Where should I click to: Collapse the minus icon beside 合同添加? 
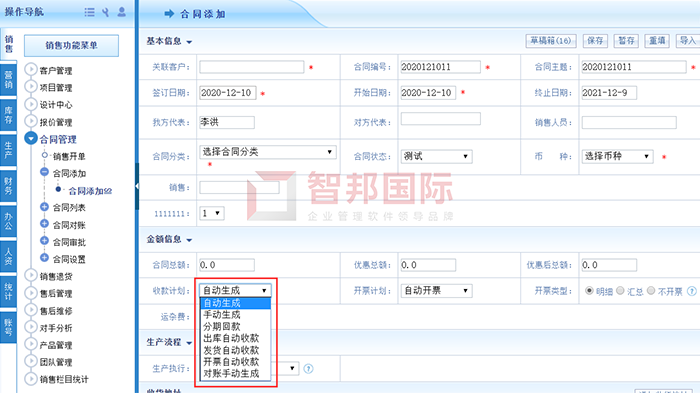pyautogui.click(x=44, y=172)
